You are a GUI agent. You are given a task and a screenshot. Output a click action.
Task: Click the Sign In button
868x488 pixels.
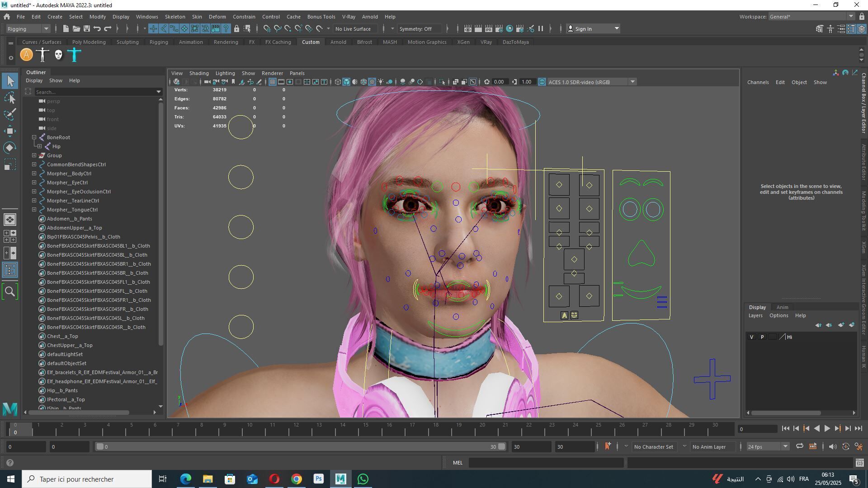583,29
